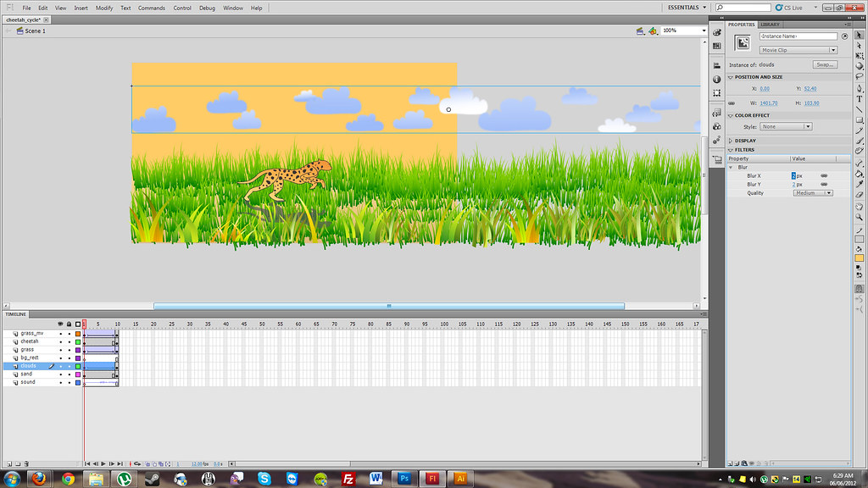Screen dimensions: 868x488
Task: Toggle the Snap to Objects magnet
Action: [860, 290]
